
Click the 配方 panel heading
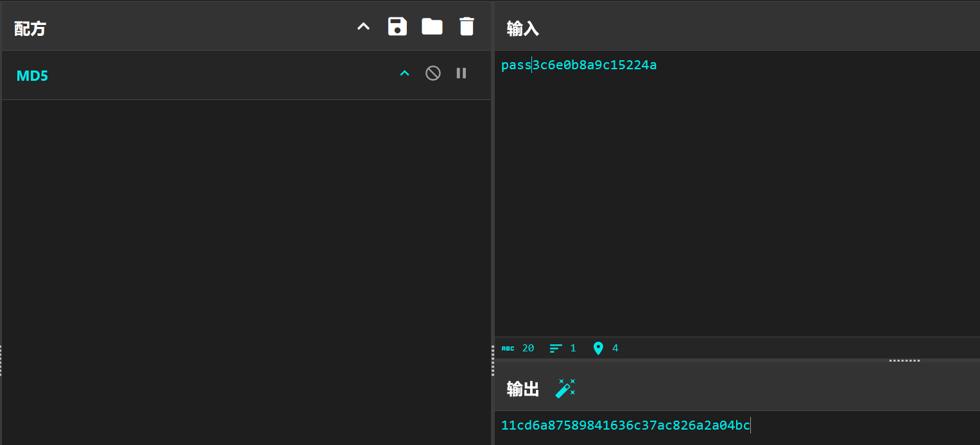[30, 28]
